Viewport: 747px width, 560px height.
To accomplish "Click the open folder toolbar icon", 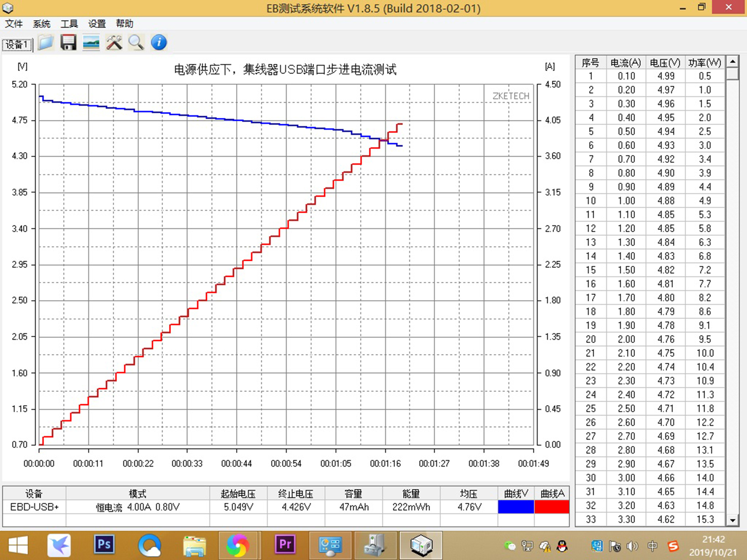I will [46, 42].
